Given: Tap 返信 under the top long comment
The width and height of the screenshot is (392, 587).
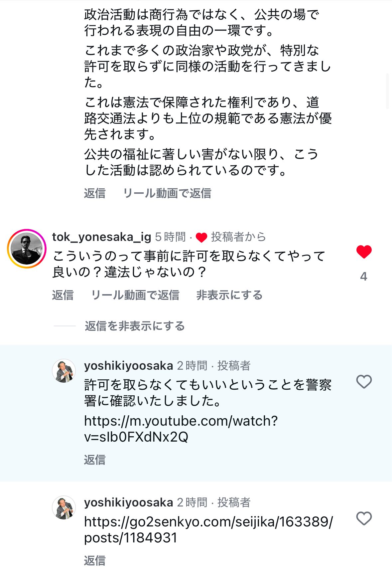Looking at the screenshot, I should pyautogui.click(x=94, y=193).
